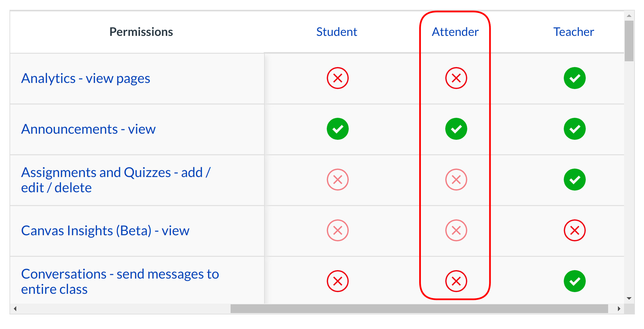Open Student role column header
The width and height of the screenshot is (644, 329).
pos(337,32)
